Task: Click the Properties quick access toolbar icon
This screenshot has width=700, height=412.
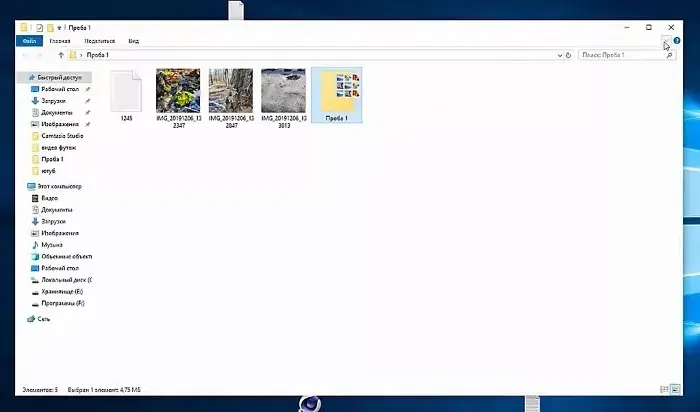Action: [x=40, y=28]
